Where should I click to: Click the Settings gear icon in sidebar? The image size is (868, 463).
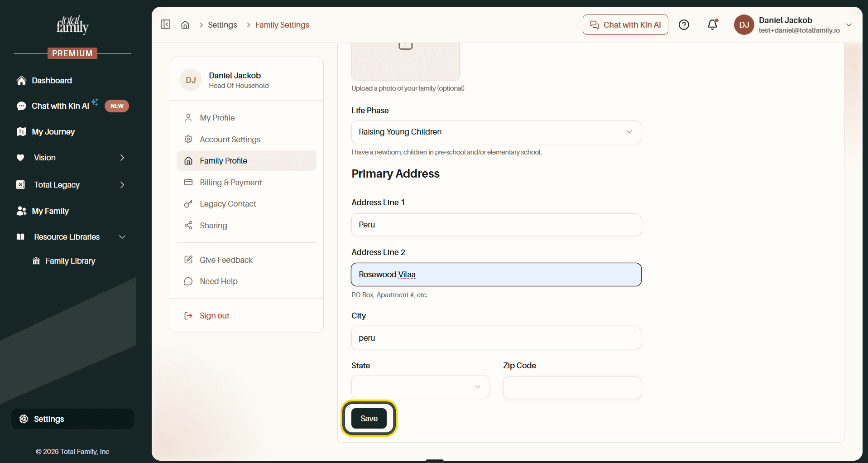click(x=24, y=419)
